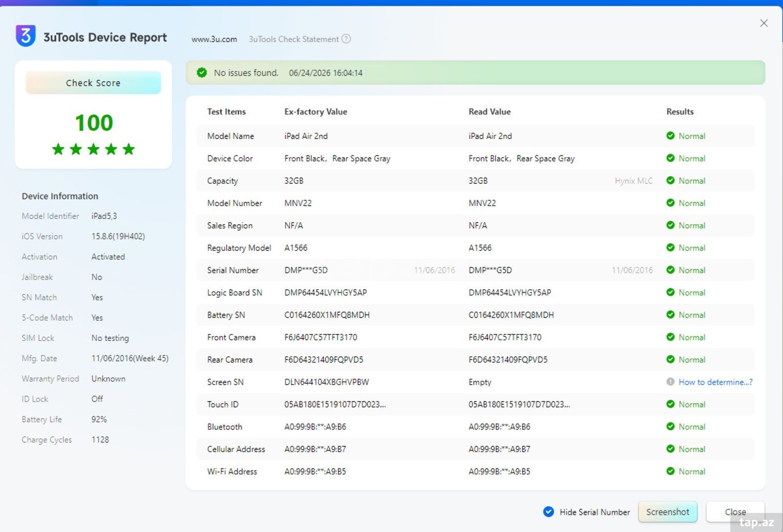This screenshot has height=532, width=783.
Task: Click Wi-Fi Address ex-factory value A0:99:9B:**:A9:B5
Action: point(315,472)
